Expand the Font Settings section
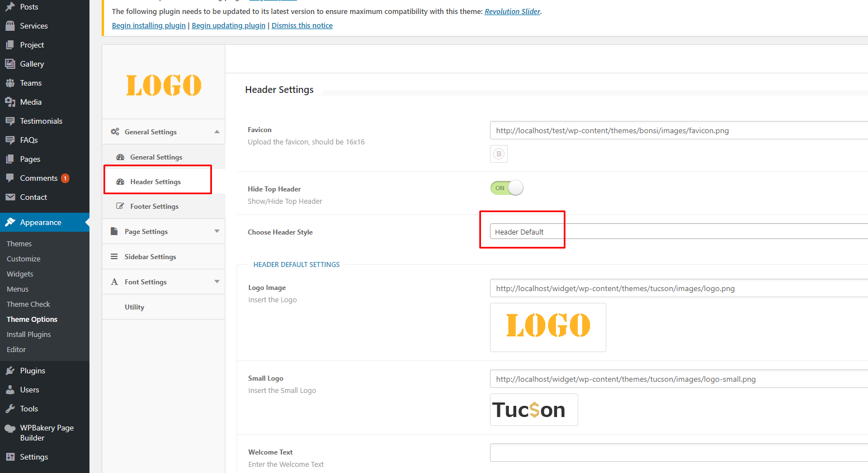 pyautogui.click(x=217, y=282)
